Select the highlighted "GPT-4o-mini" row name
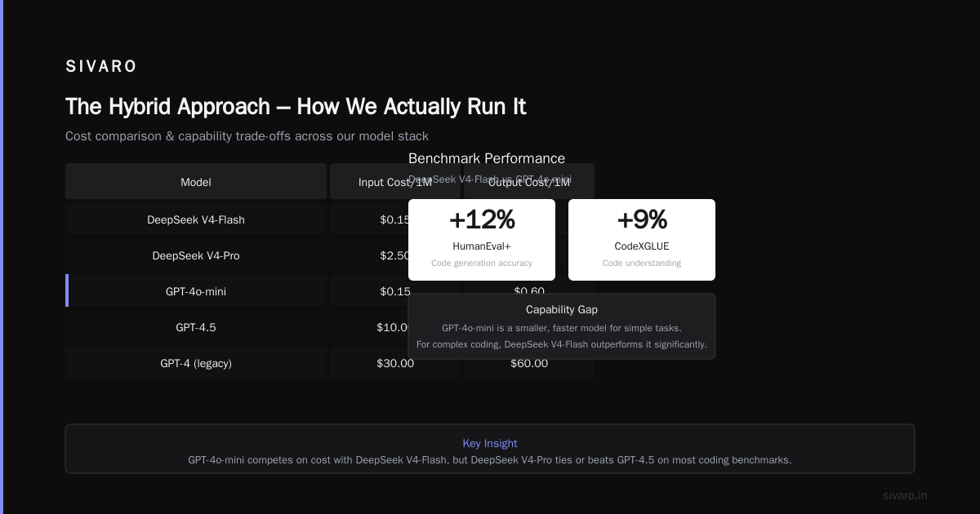 196,291
